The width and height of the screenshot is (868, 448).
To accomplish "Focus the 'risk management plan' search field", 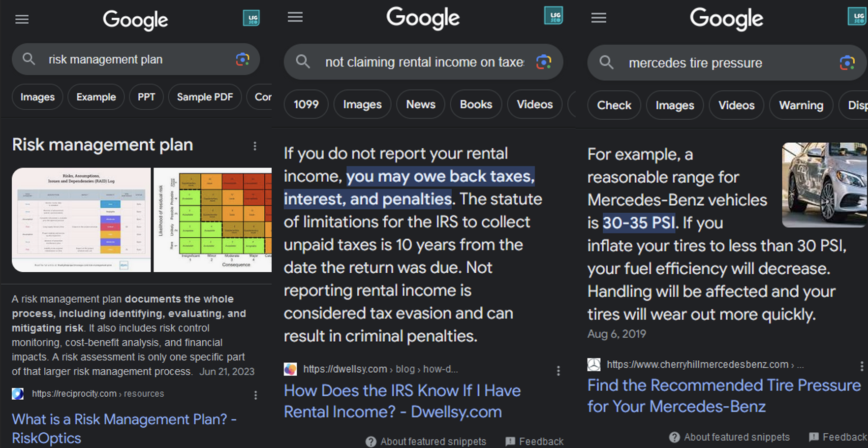I will pos(135,60).
